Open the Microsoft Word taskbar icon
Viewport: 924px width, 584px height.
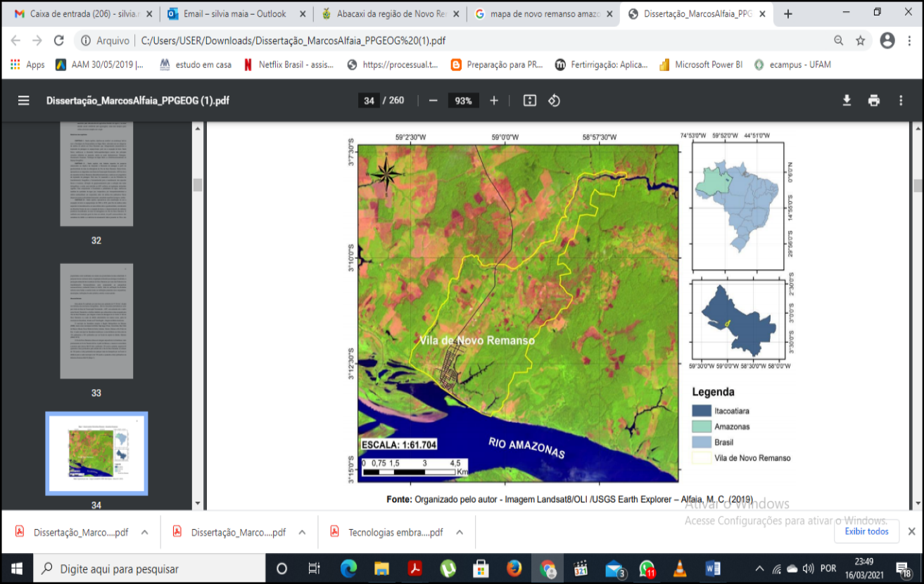(x=711, y=569)
